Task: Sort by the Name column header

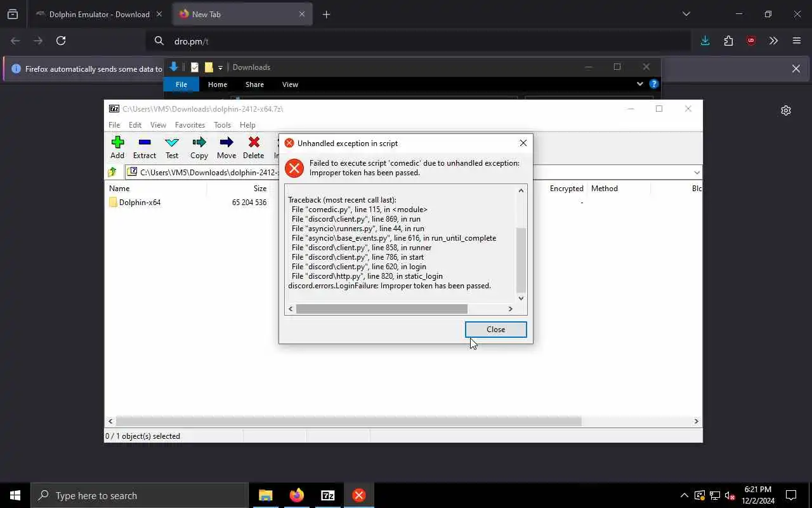Action: pos(119,189)
